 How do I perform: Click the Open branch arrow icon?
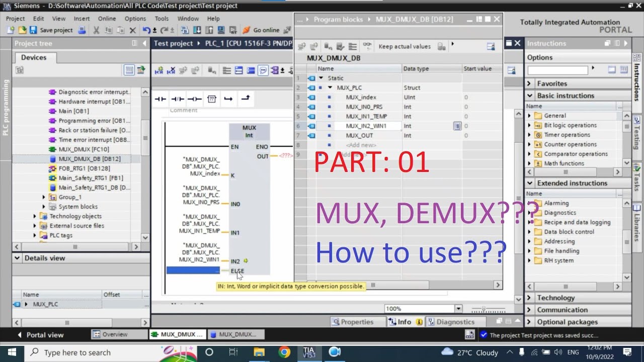[228, 99]
